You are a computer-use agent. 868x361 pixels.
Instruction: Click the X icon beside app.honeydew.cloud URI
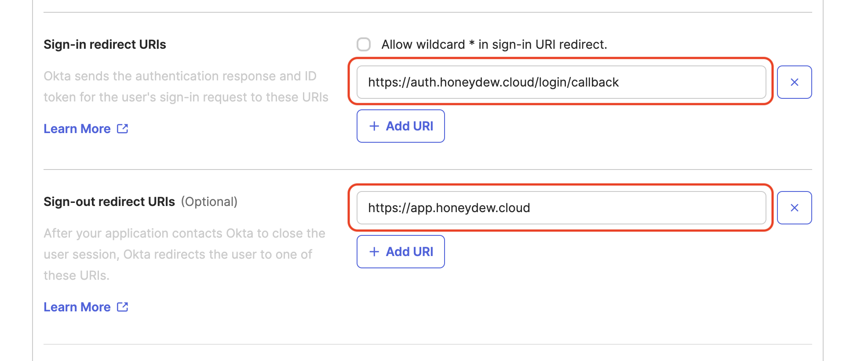795,207
